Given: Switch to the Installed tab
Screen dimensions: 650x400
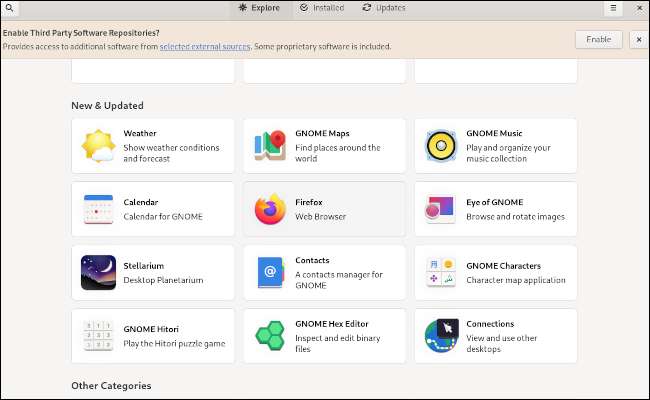Looking at the screenshot, I should (323, 8).
